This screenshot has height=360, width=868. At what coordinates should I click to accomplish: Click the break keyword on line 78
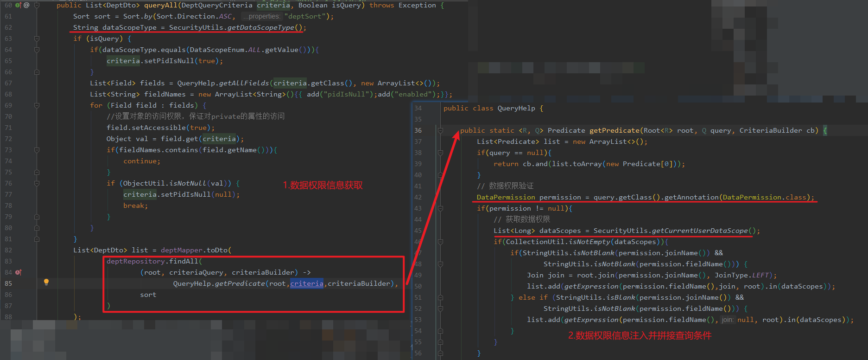(x=133, y=206)
